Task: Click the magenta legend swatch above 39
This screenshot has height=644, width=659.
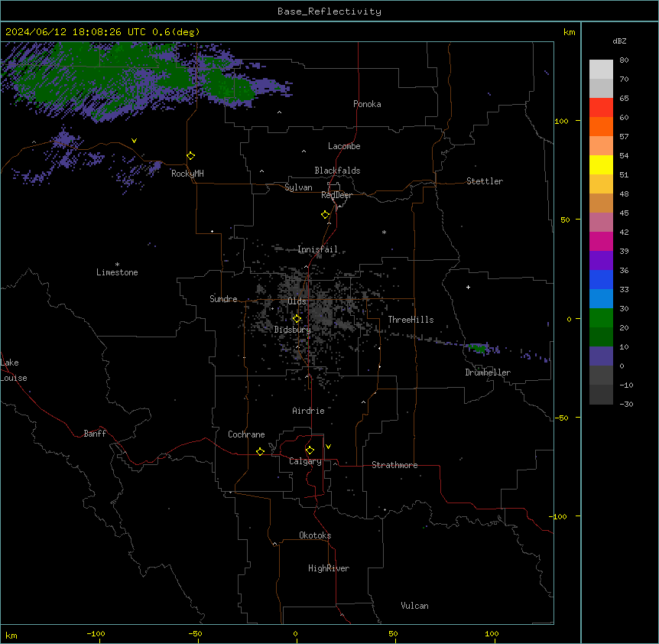Action: [x=601, y=241]
